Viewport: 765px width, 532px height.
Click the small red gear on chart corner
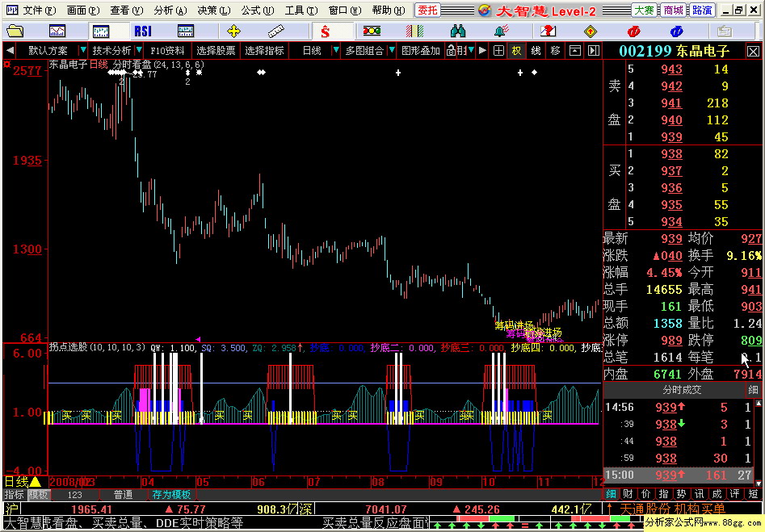point(6,64)
